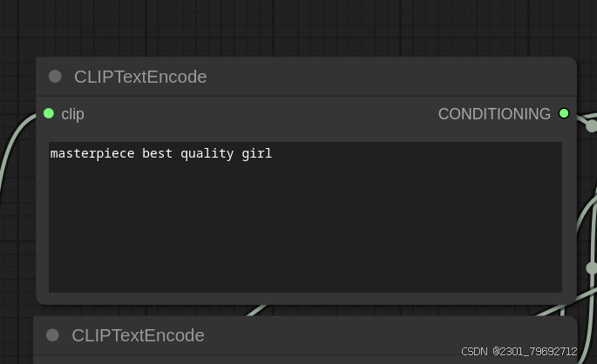597x364 pixels.
Task: Click the clip input label
Action: (x=72, y=114)
